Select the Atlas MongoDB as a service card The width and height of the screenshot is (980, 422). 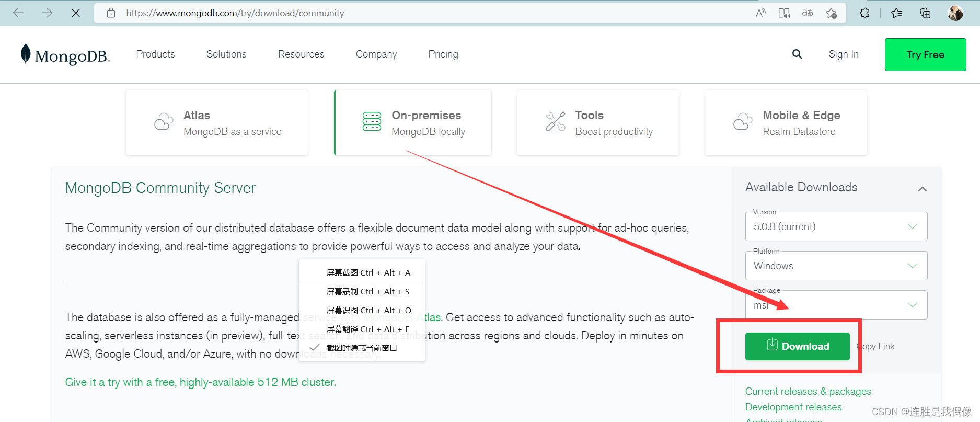pos(217,122)
